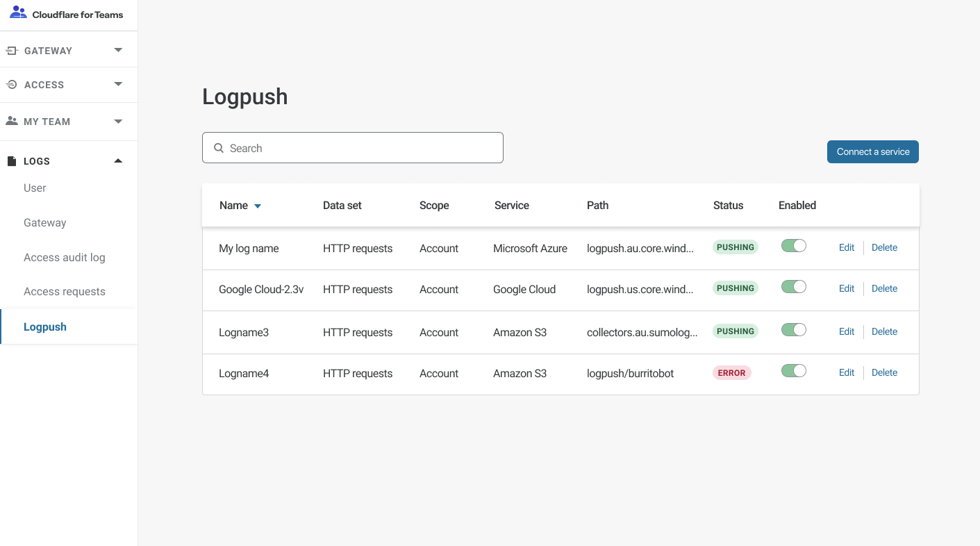Image resolution: width=980 pixels, height=546 pixels.
Task: Toggle Enabled switch for Logname3
Action: [x=794, y=330]
